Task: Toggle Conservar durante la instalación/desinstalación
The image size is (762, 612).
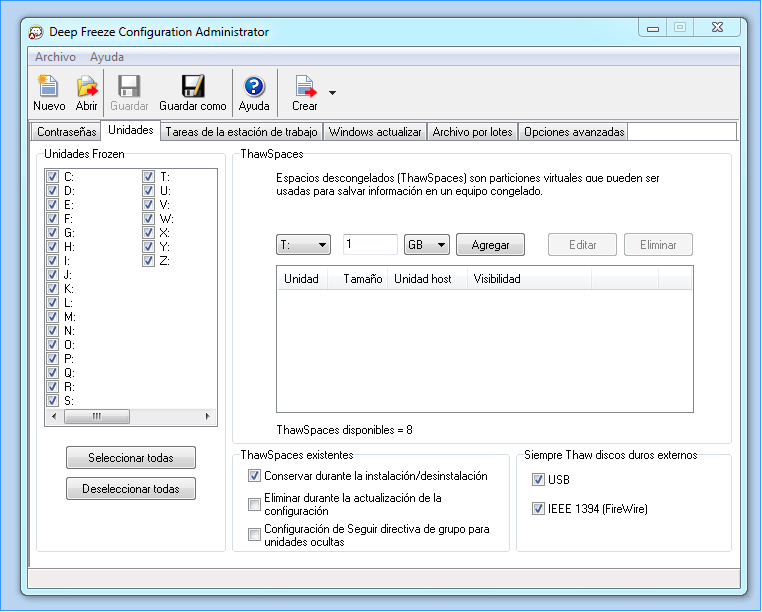Action: [254, 476]
